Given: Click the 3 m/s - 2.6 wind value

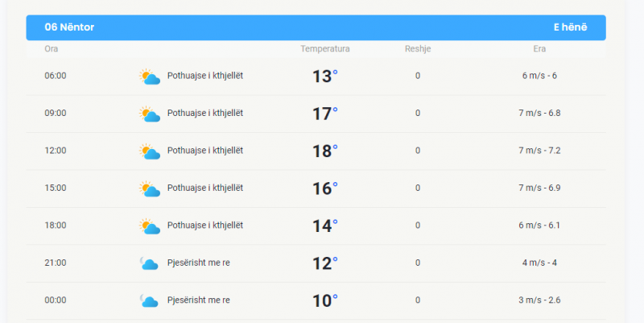Looking at the screenshot, I should [x=539, y=300].
